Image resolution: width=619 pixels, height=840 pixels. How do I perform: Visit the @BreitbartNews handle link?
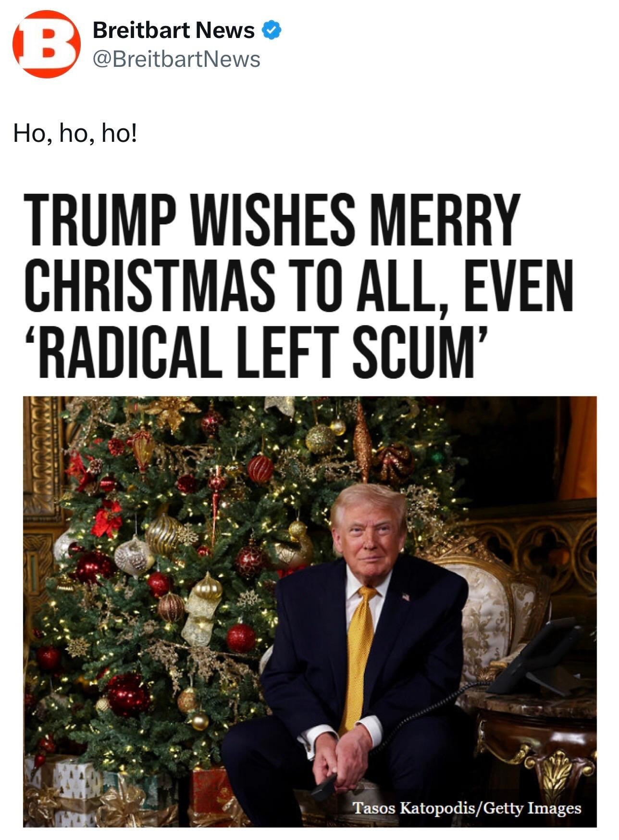pos(176,60)
